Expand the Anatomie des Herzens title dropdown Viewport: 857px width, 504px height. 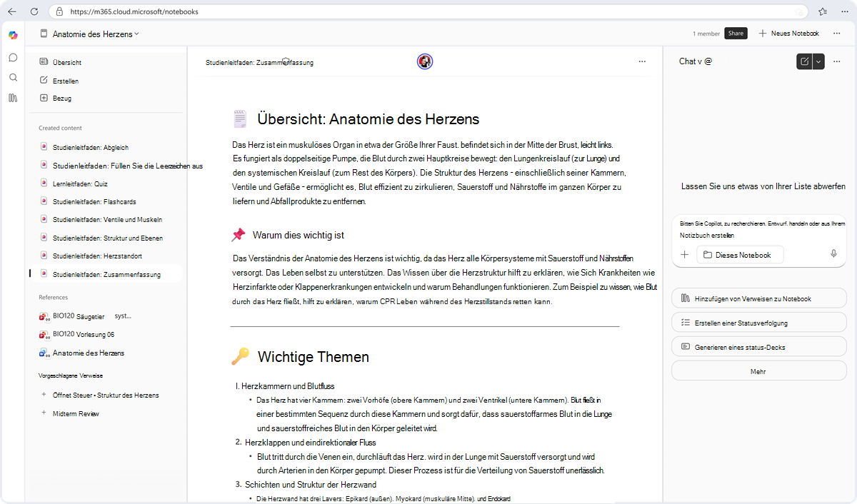(x=136, y=34)
